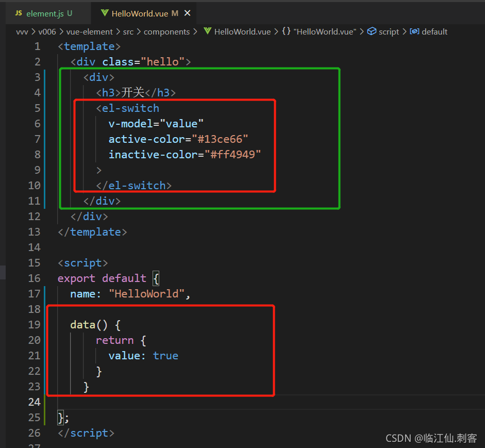This screenshot has width=485, height=448.
Task: Close the HelloWorld.vue tab
Action: (187, 13)
